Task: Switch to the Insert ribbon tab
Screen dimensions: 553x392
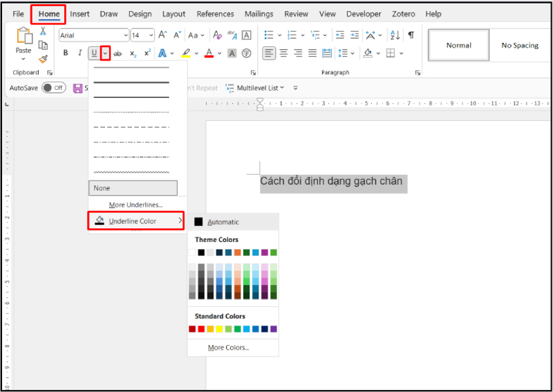Action: tap(79, 14)
